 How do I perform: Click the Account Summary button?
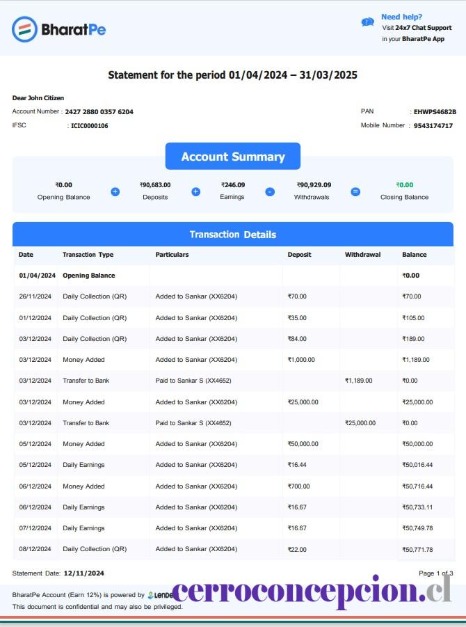pos(233,156)
